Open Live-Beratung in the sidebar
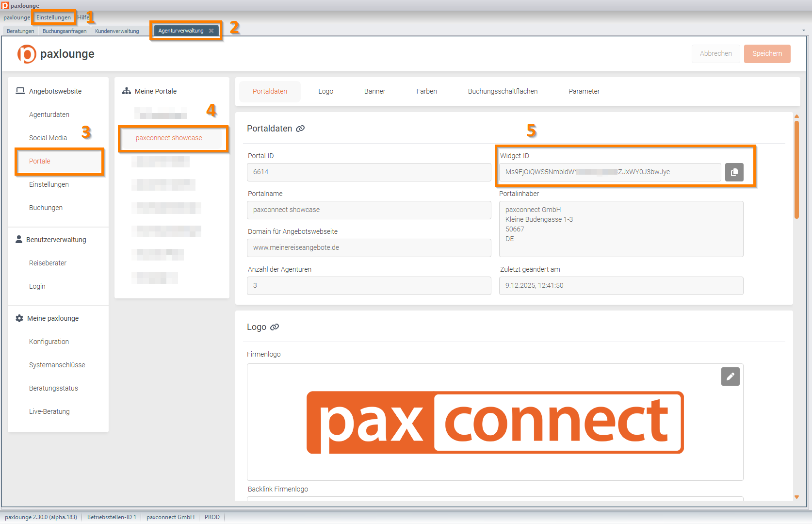812x524 pixels. pos(49,411)
